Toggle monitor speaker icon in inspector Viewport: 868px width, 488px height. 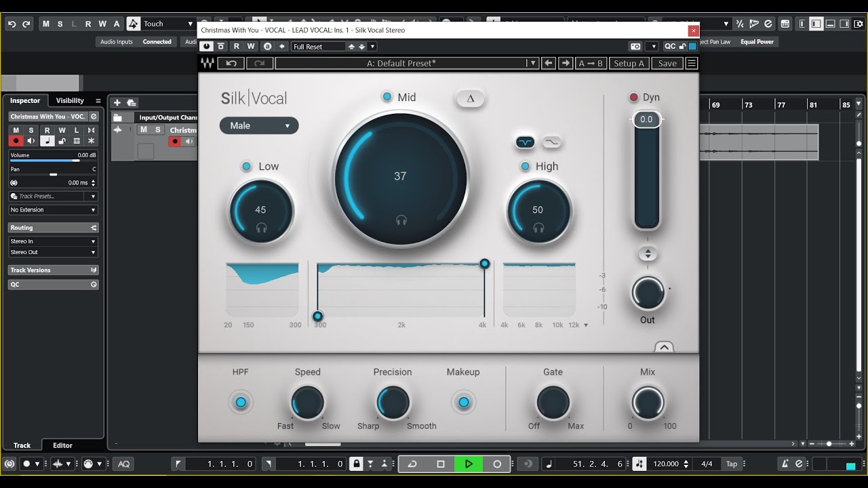coord(31,141)
